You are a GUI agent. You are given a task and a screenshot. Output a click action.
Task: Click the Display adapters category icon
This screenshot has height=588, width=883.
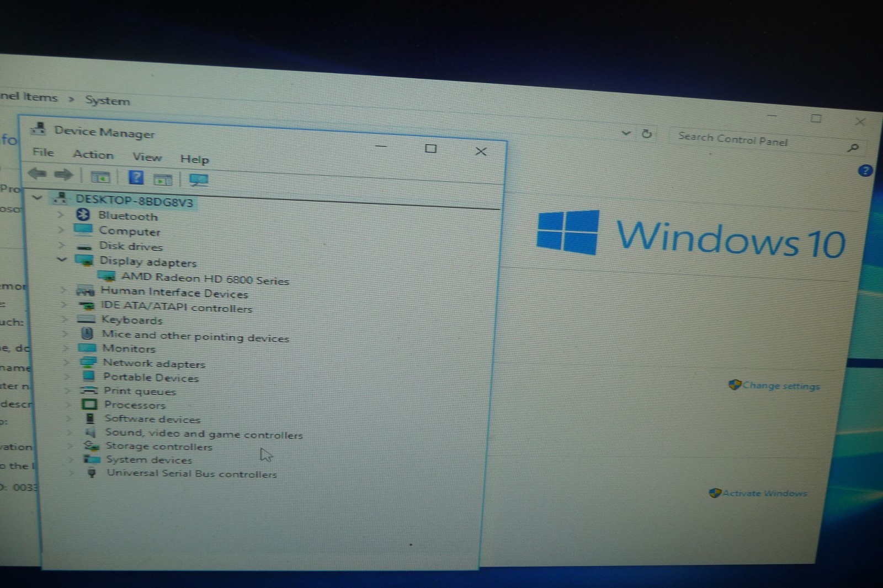coord(84,260)
